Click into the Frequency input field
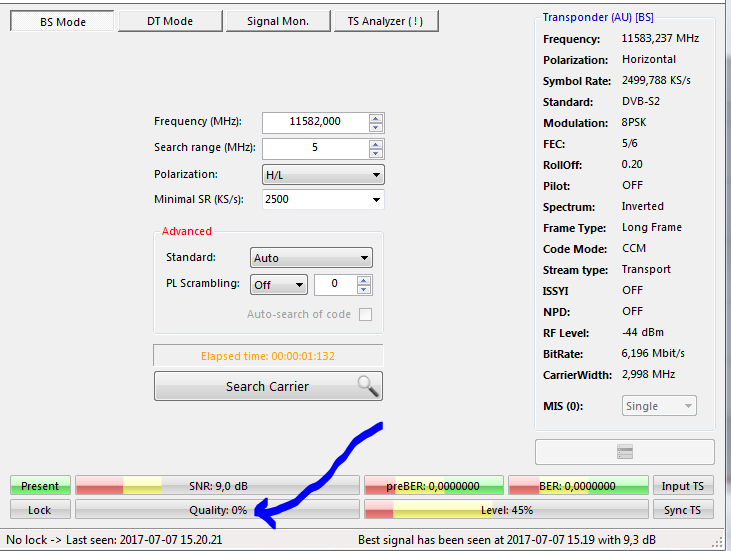Screen dimensions: 731x551 pyautogui.click(x=314, y=121)
